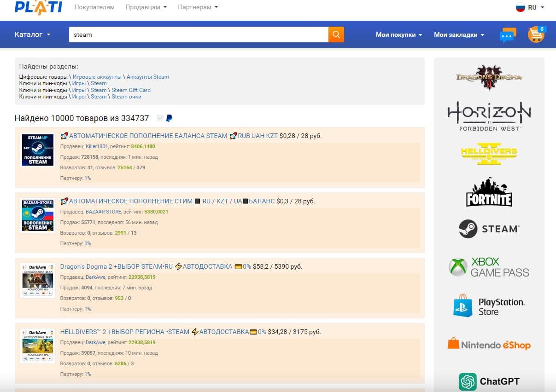Open the PlayStation Store logo
This screenshot has width=556, height=392.
pyautogui.click(x=489, y=306)
